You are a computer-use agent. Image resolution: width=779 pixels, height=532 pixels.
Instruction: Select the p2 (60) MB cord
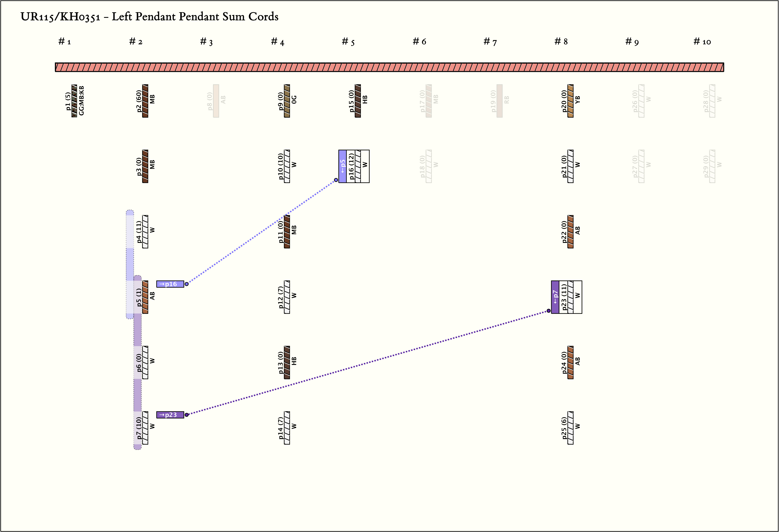(145, 101)
